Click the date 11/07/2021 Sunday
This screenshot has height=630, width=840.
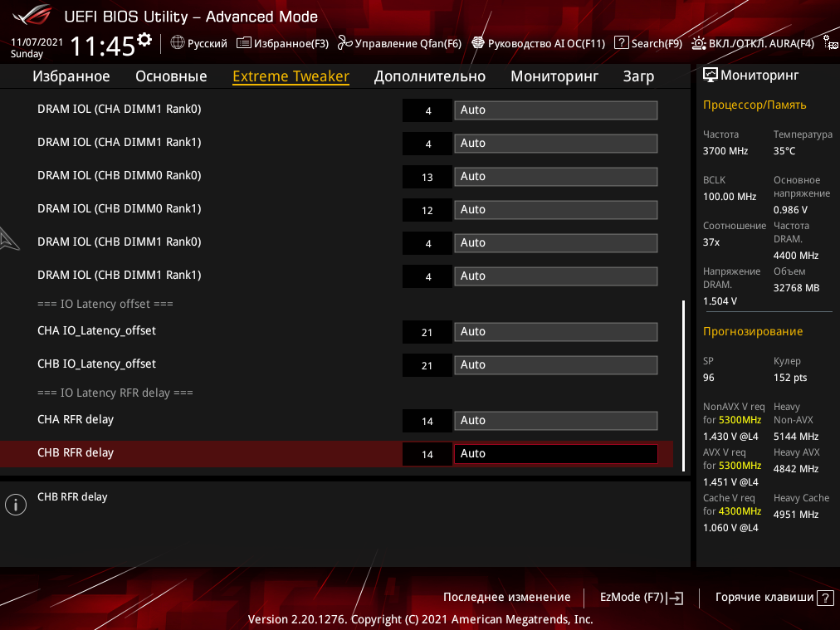37,47
